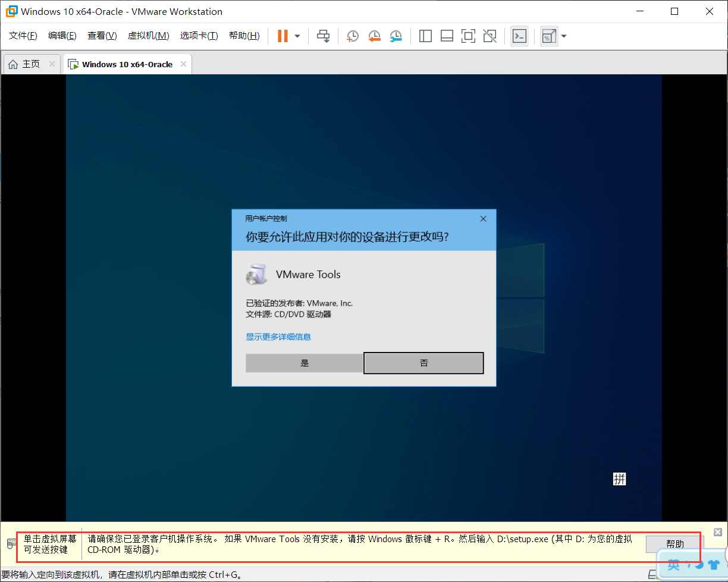Send Ctrl+Alt+Del to the guest OS
Image resolution: width=728 pixels, height=582 pixels.
323,36
